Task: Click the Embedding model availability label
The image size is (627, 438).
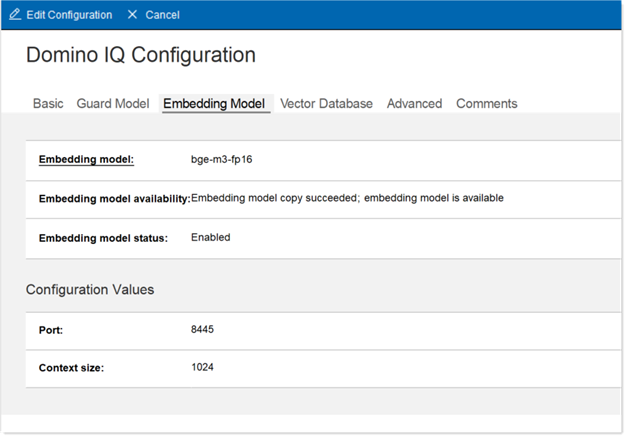Action: click(113, 199)
